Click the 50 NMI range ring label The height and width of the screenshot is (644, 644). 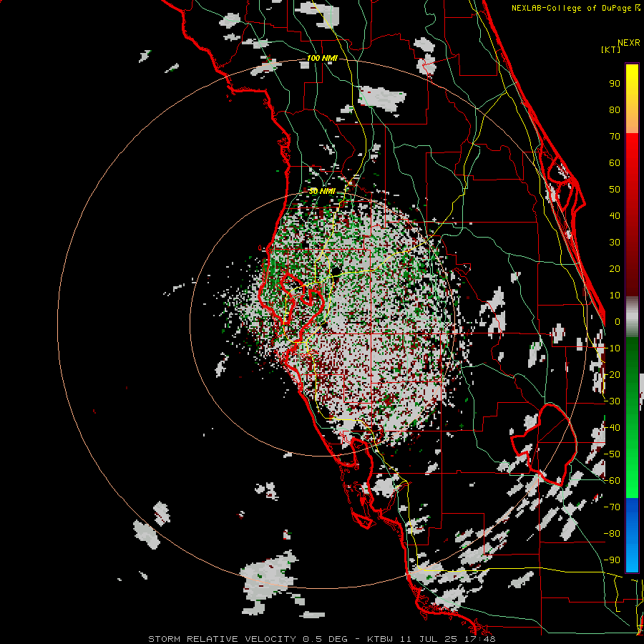click(322, 191)
